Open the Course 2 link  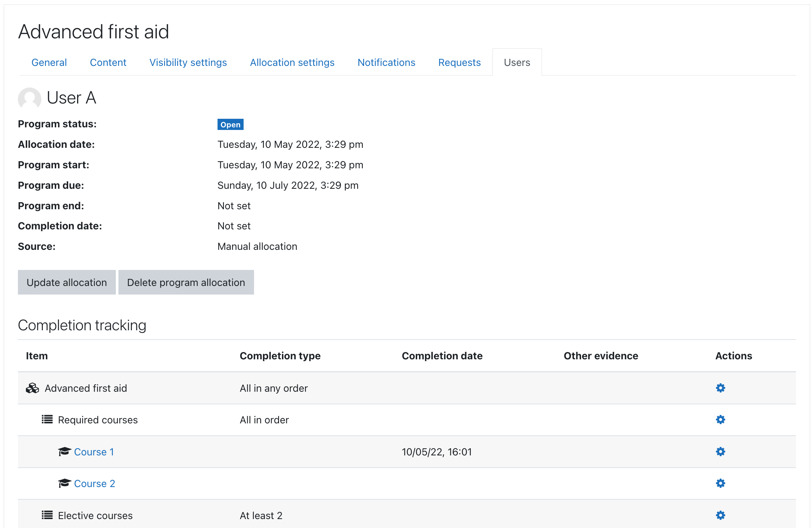pos(95,484)
